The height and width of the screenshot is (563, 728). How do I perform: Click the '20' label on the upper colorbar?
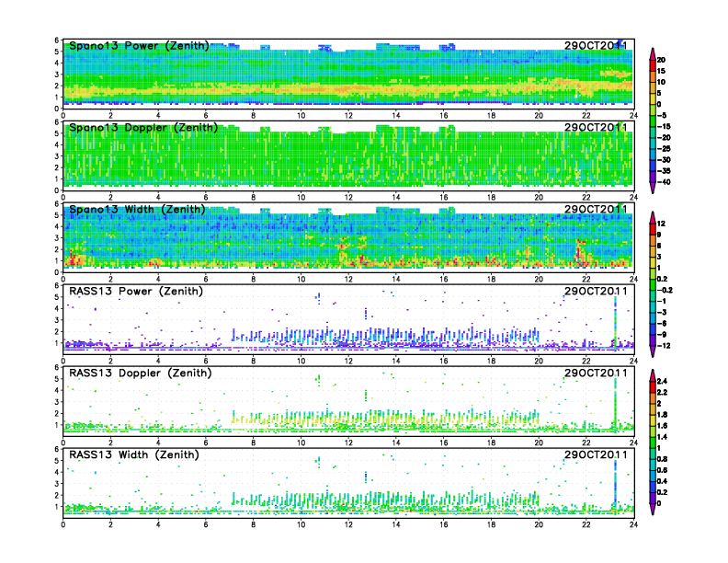[661, 60]
